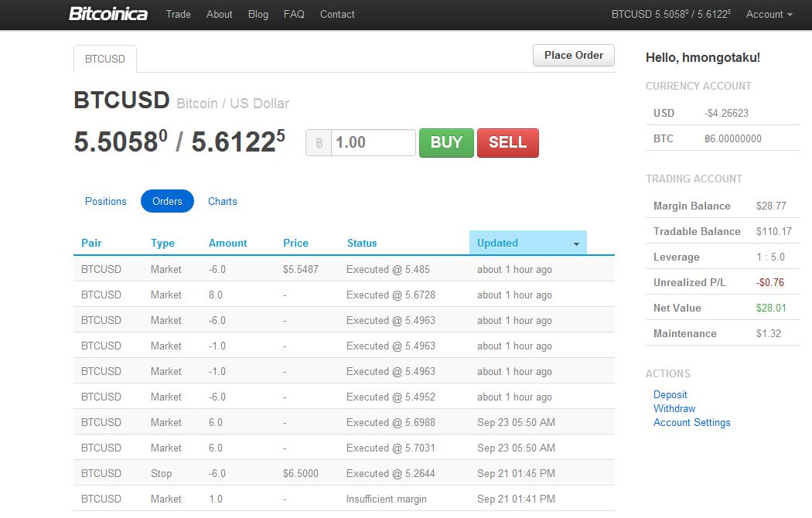Click the Tradable Balance value '$110.17'
The width and height of the screenshot is (812, 518).
(773, 231)
